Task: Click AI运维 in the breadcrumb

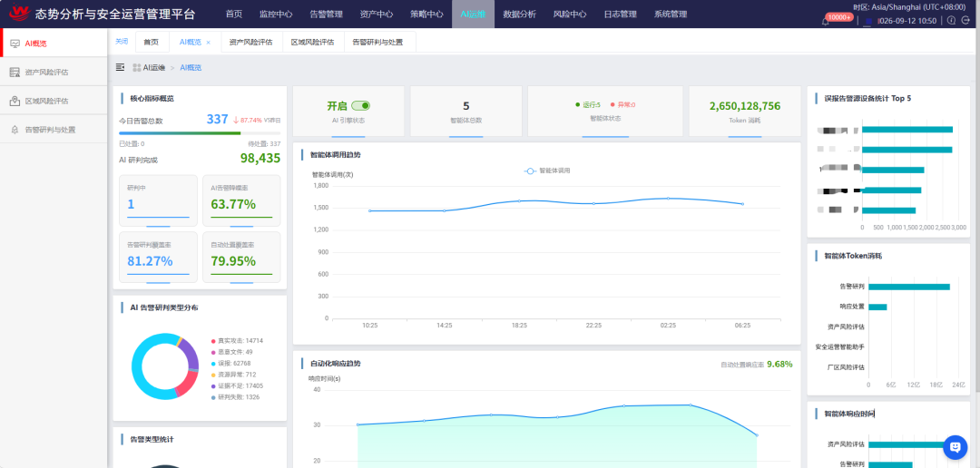Action: pos(153,67)
